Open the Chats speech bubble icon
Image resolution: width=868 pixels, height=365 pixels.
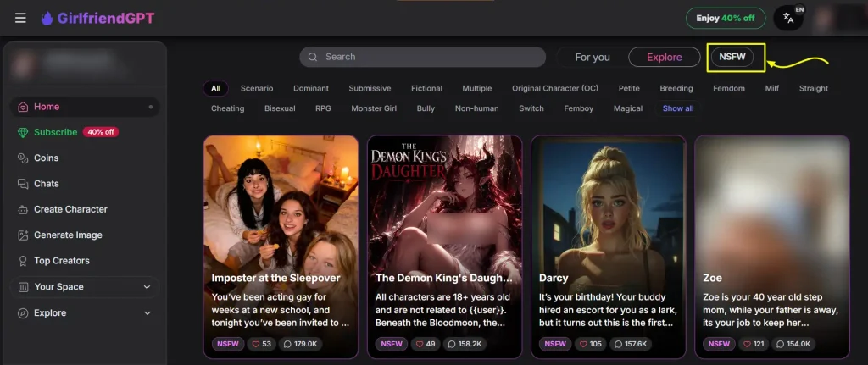(x=23, y=184)
